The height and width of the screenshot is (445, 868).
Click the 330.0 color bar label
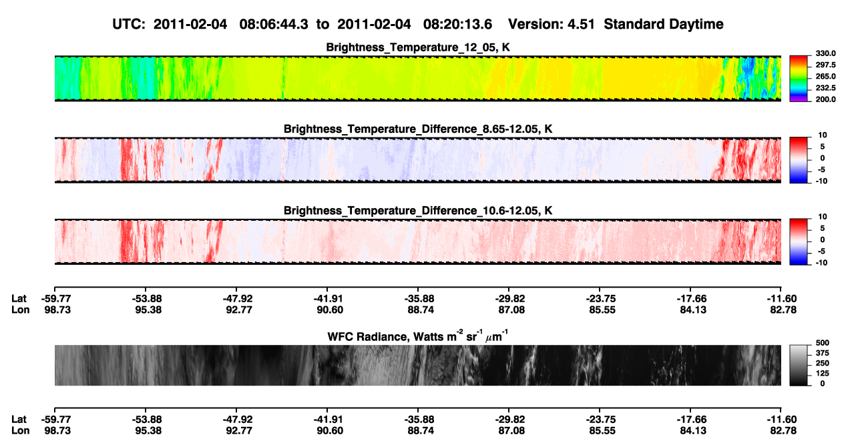[x=827, y=53]
